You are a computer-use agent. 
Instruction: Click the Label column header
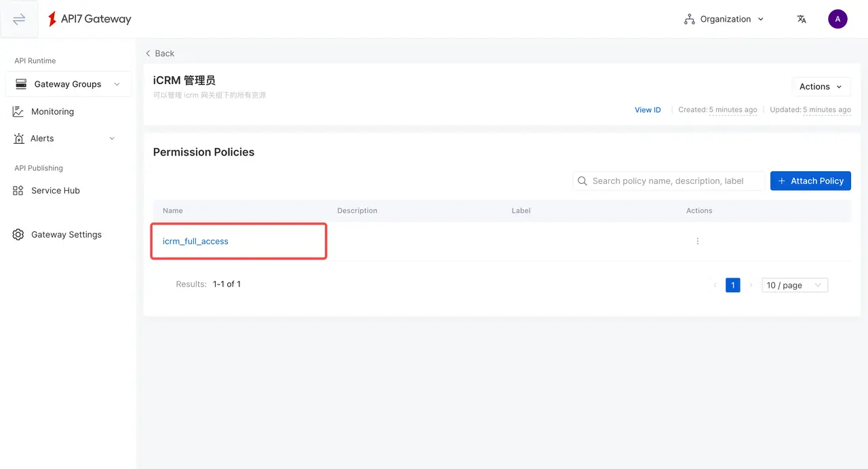click(x=521, y=210)
